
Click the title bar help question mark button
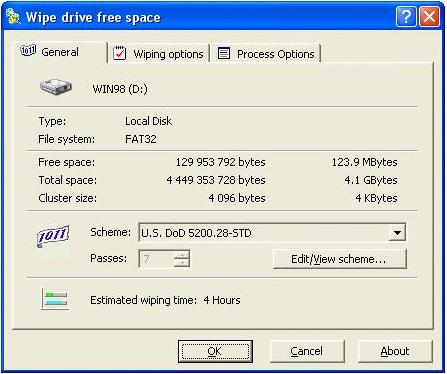tap(406, 16)
